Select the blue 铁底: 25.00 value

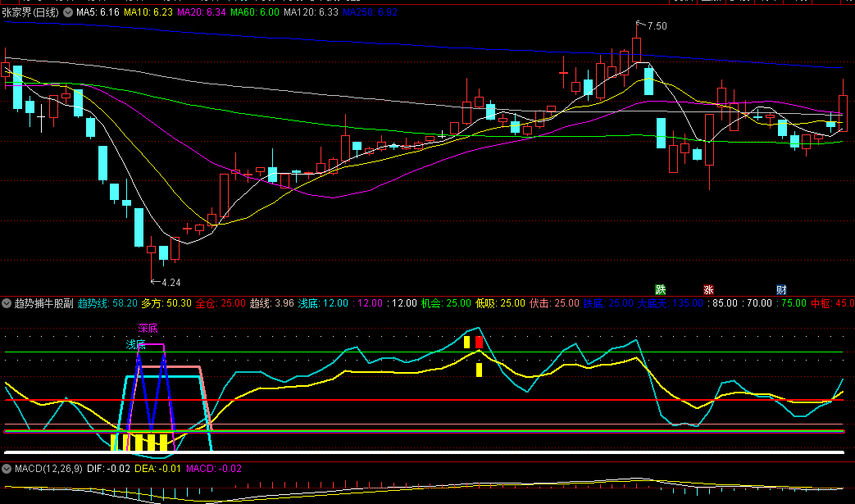point(608,303)
